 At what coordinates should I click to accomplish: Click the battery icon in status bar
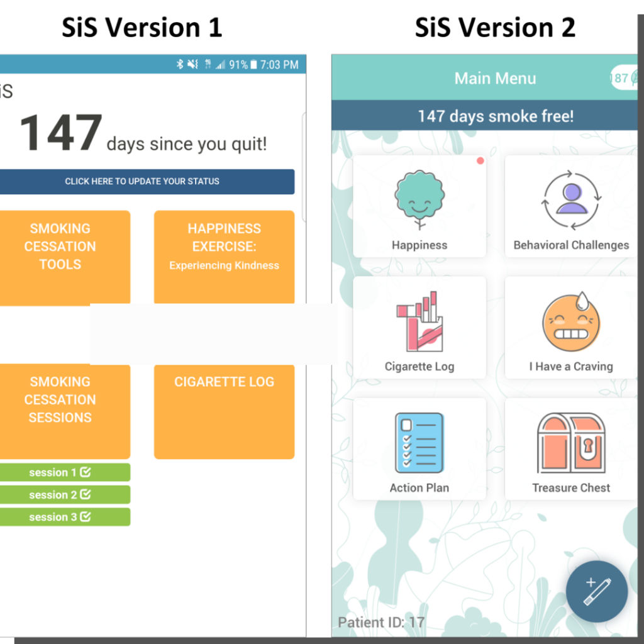(253, 65)
